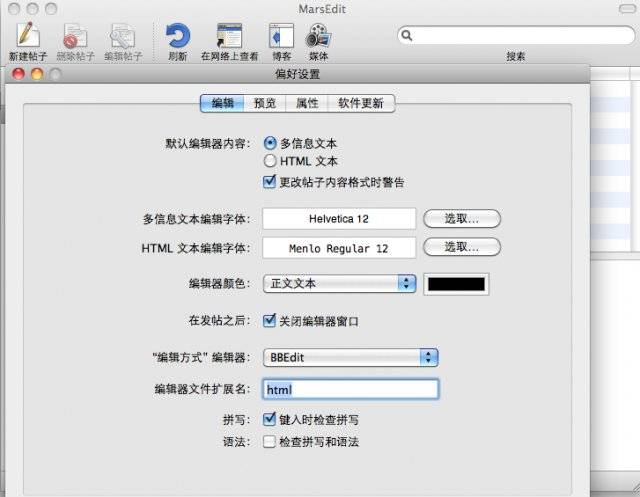Switch to the 预览 tab
The image size is (640, 497).
coord(265,103)
